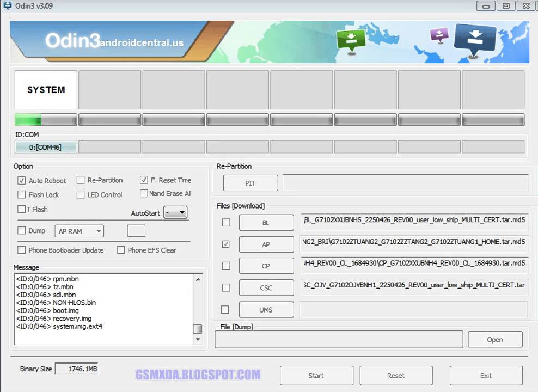Select the recovery.img log line
Screen dimensions: 538x392
point(54,318)
